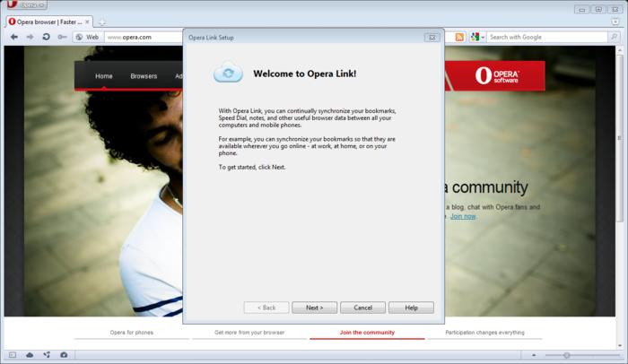Focus the Search with Google field
Viewport: 628px width, 364px height.
coord(546,37)
